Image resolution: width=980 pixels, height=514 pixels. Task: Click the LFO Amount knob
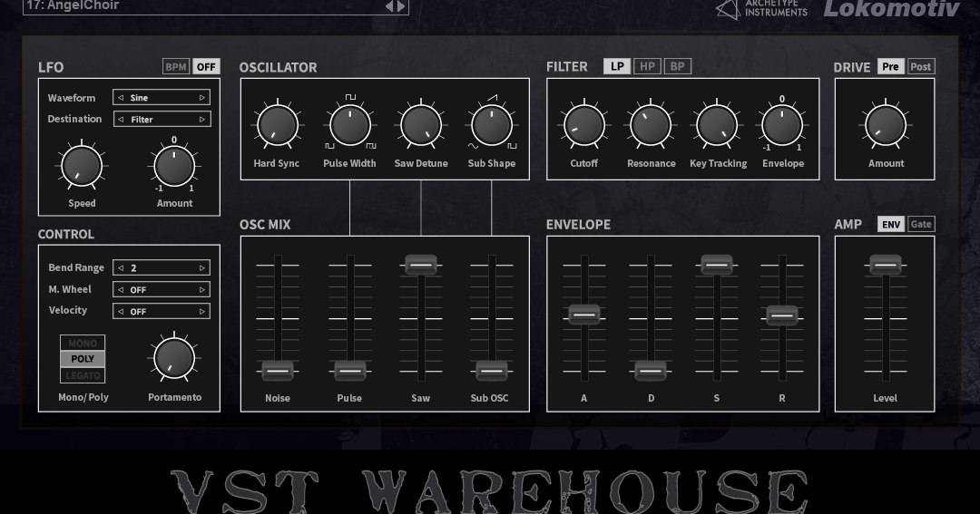click(x=173, y=166)
